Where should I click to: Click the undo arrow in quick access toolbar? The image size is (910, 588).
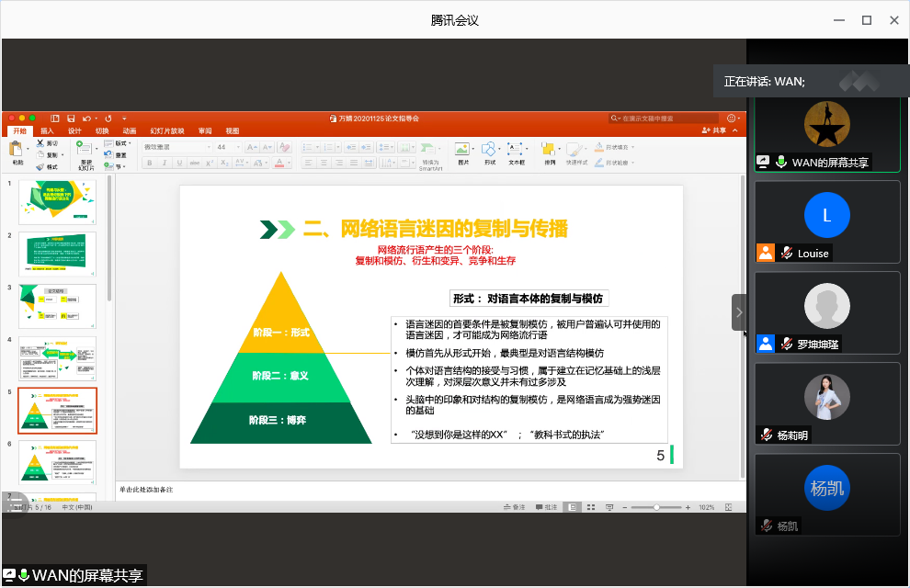[86, 119]
